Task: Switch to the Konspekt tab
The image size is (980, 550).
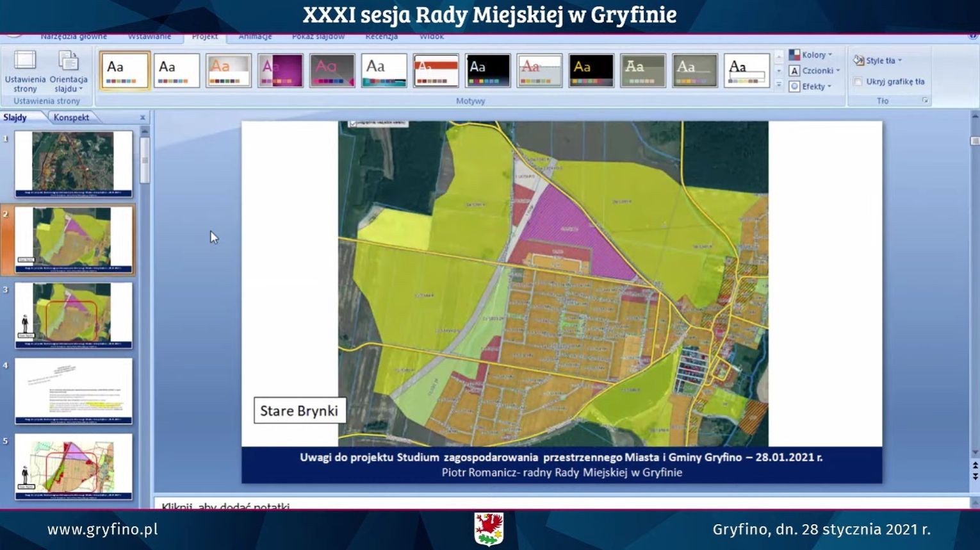Action: point(71,117)
